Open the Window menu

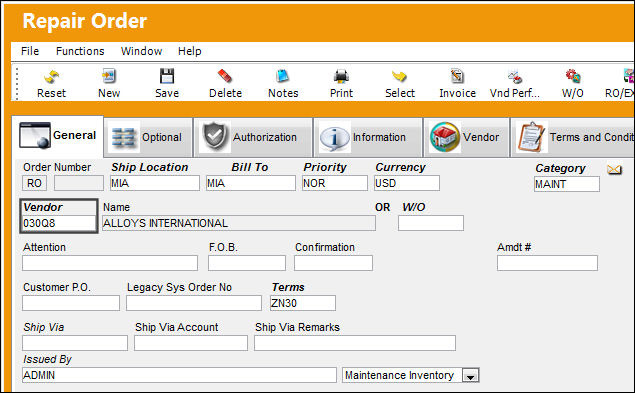pyautogui.click(x=141, y=51)
